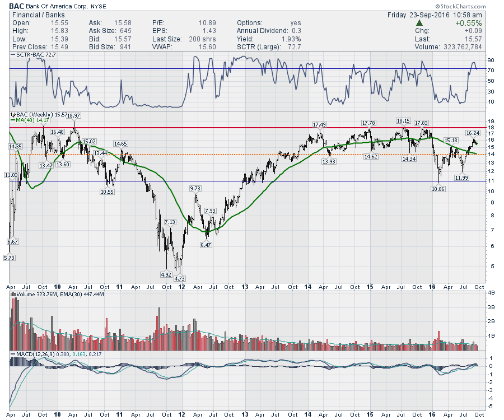Click the date Friday 23-Sep-2016
504x420 pixels.
point(418,15)
